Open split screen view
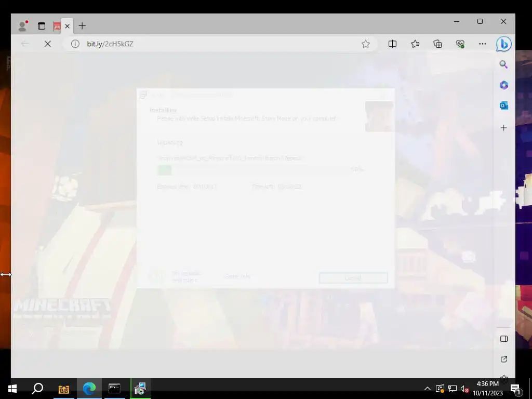Image resolution: width=532 pixels, height=399 pixels. (x=392, y=44)
